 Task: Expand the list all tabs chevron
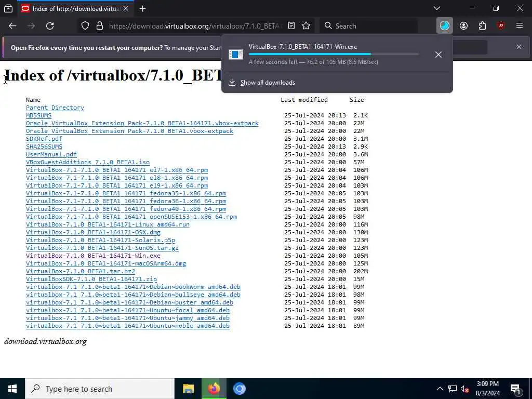436,8
